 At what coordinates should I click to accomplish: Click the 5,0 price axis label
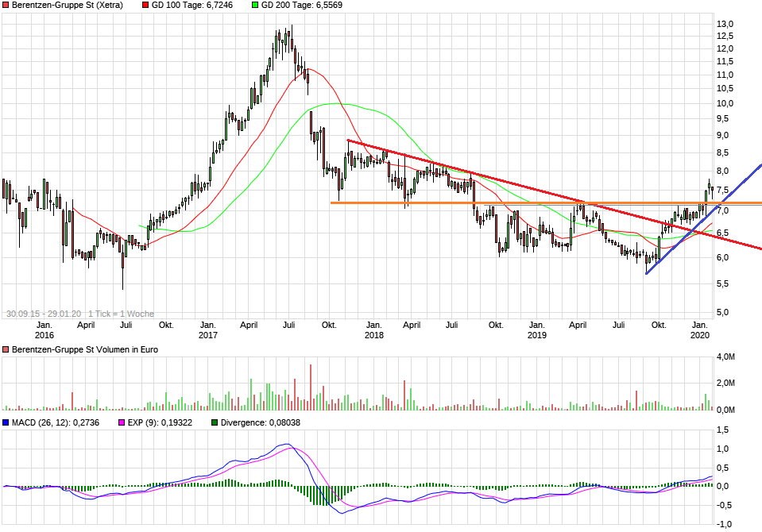pos(722,312)
